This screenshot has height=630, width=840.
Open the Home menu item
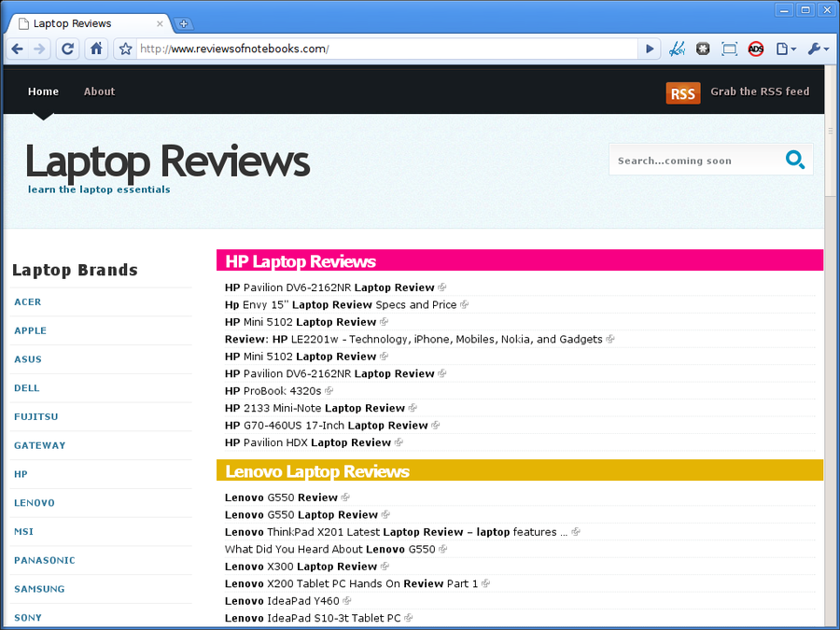pyautogui.click(x=43, y=91)
